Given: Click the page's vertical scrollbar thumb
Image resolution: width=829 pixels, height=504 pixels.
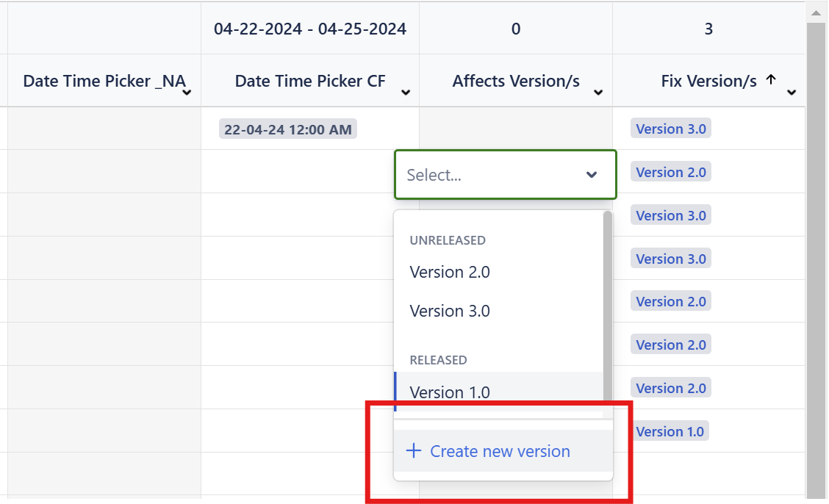Looking at the screenshot, I should pos(816,257).
